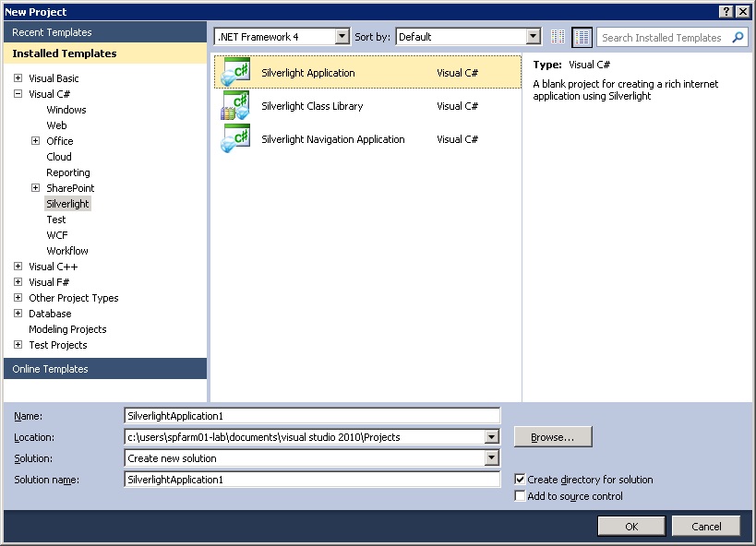
Task: Open the Solution Create new solution dropdown
Action: [491, 457]
